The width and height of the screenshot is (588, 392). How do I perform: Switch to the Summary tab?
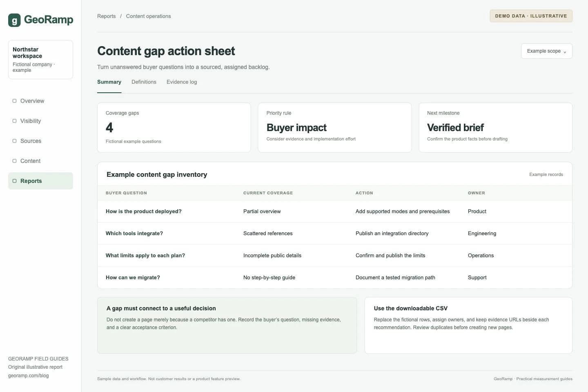tap(109, 82)
